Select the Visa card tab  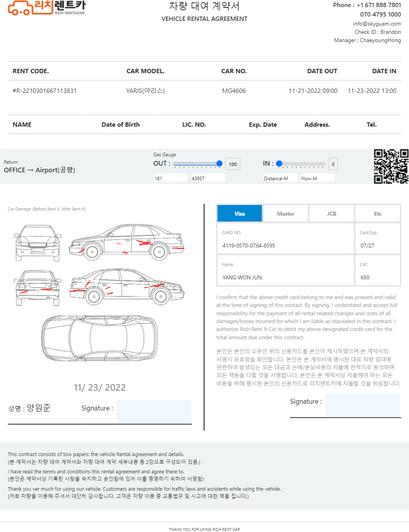pyautogui.click(x=240, y=214)
